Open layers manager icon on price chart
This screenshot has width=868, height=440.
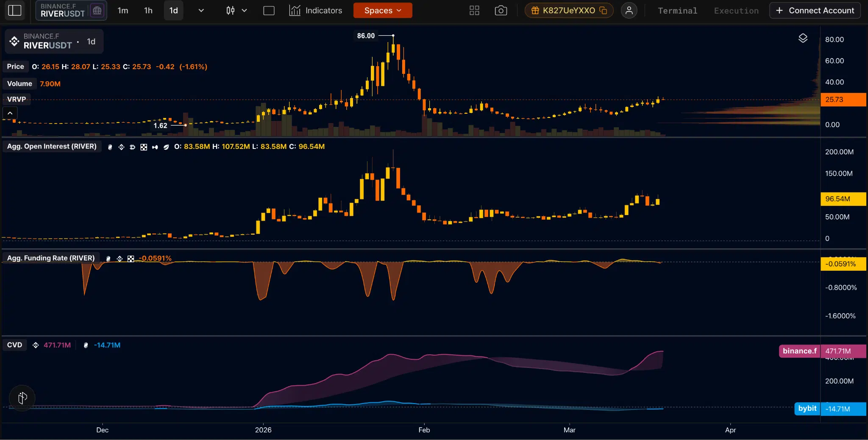click(803, 38)
